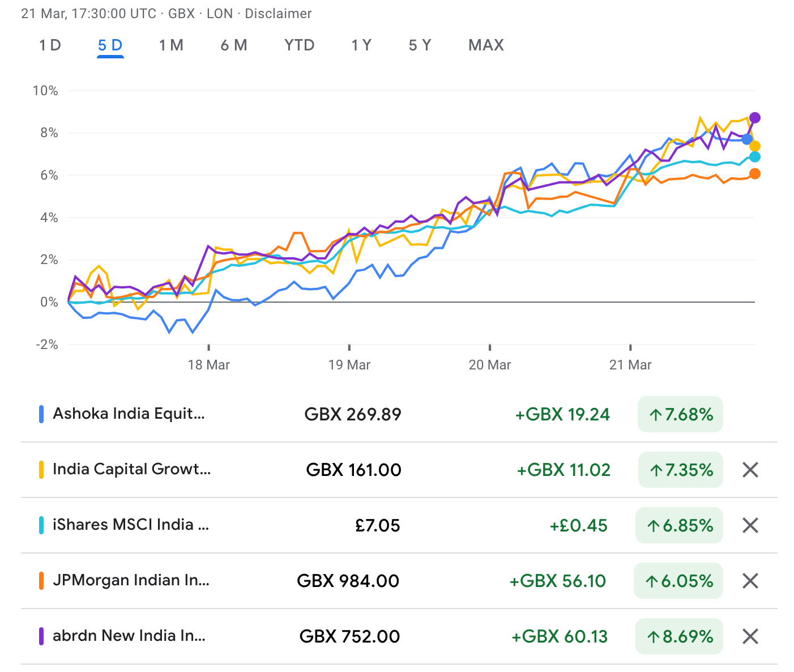
Task: Click the 18 Mar axis label
Action: (x=209, y=365)
